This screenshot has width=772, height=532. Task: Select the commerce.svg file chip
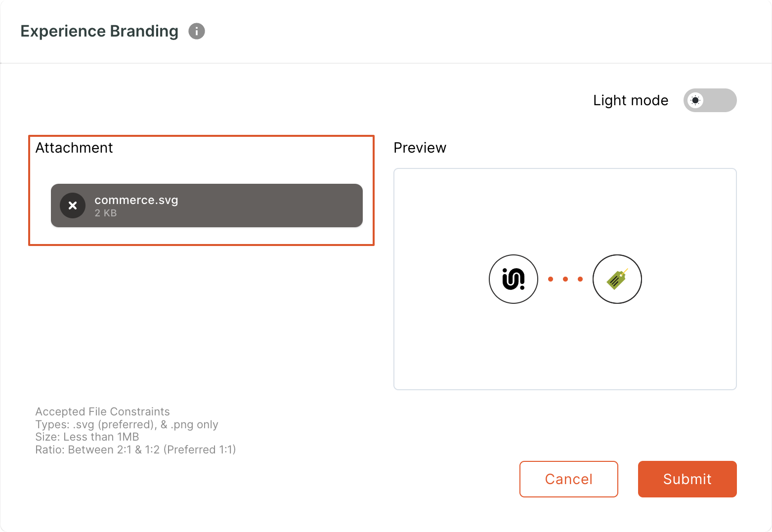pyautogui.click(x=207, y=205)
